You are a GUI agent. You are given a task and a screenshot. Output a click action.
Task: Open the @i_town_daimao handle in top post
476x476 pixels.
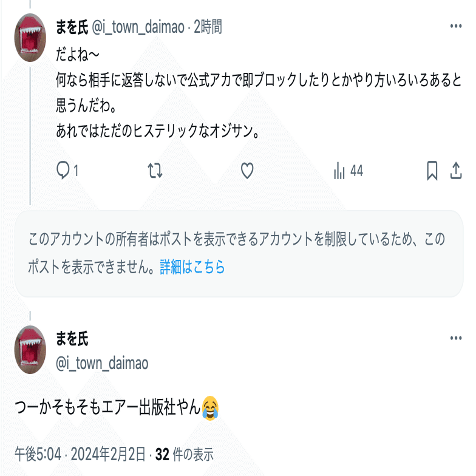coord(138,27)
